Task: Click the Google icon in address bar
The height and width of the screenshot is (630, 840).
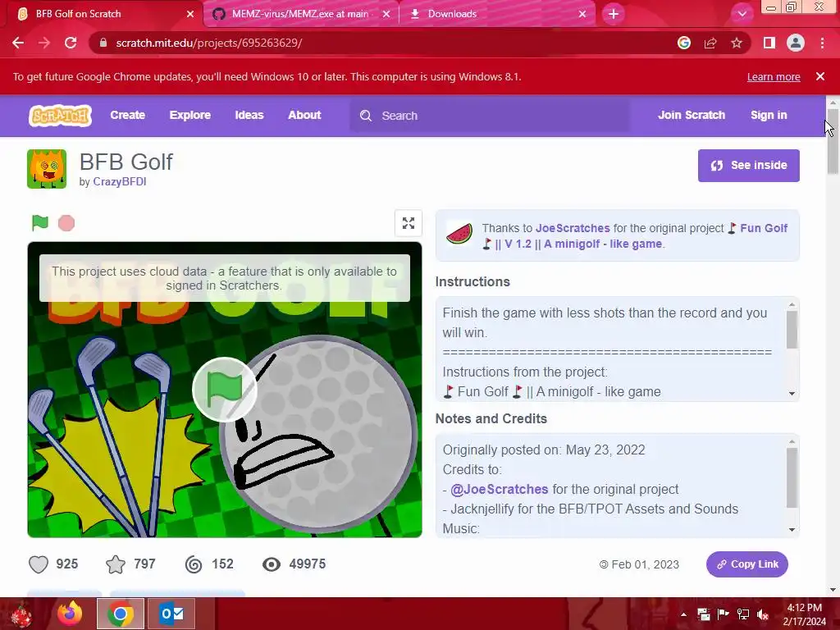Action: coord(684,43)
